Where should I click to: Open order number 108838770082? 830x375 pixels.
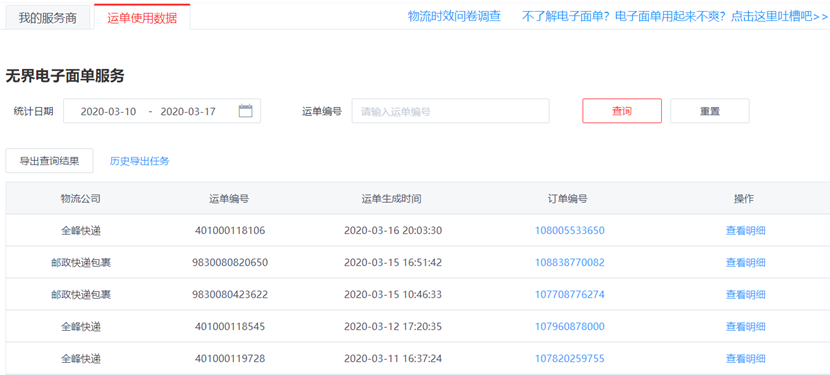tap(570, 262)
